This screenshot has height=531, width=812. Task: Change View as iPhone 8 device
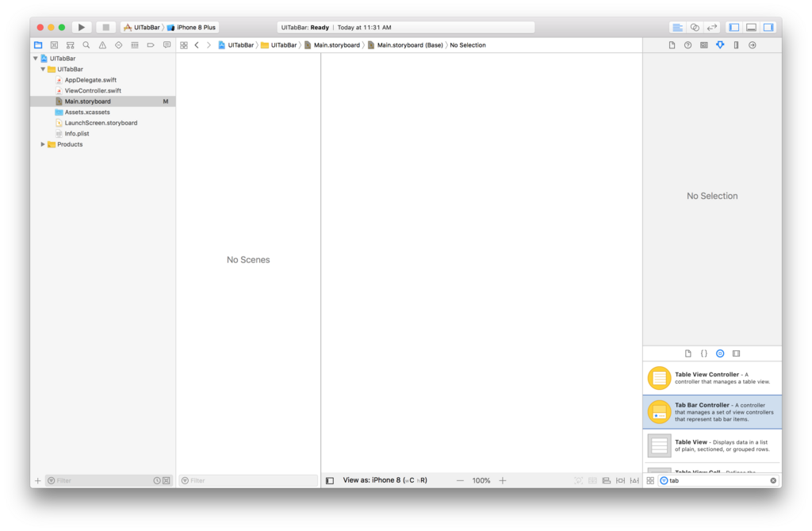(x=385, y=480)
